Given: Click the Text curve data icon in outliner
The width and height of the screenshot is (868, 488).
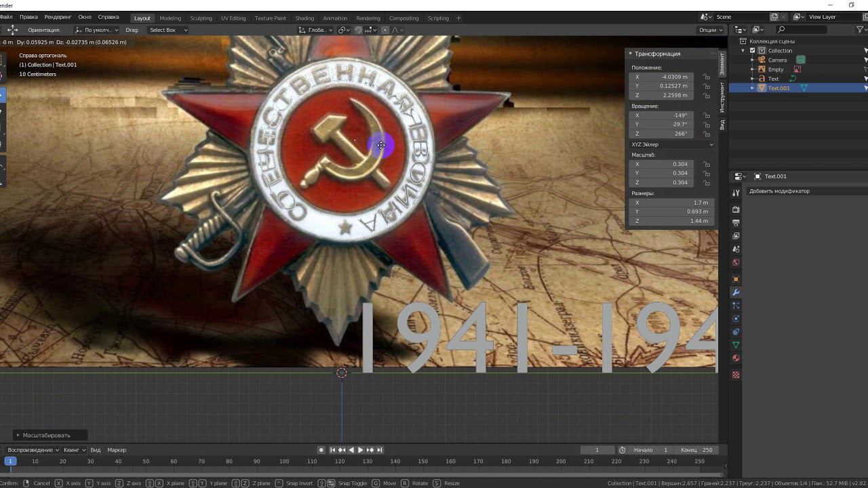Looking at the screenshot, I should click(x=792, y=79).
